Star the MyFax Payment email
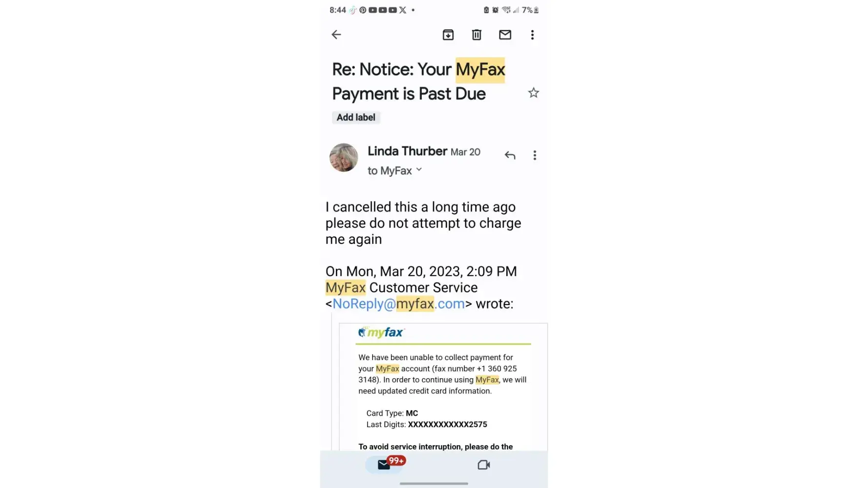This screenshot has width=868, height=488. click(533, 93)
